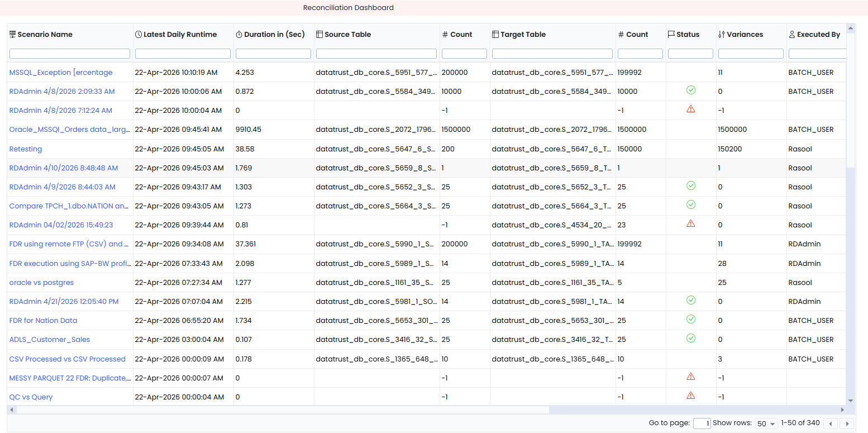Focus the Scenario Name filter box
The image size is (868, 433).
point(70,54)
